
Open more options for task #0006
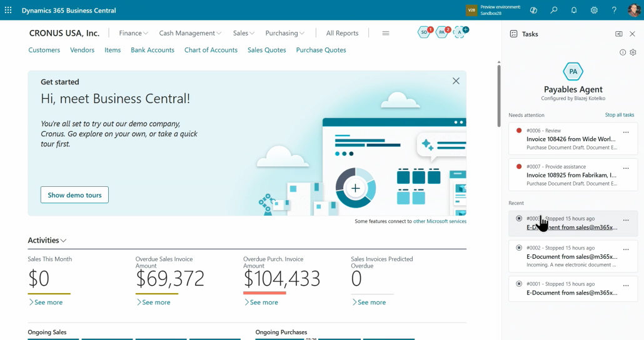[626, 132]
